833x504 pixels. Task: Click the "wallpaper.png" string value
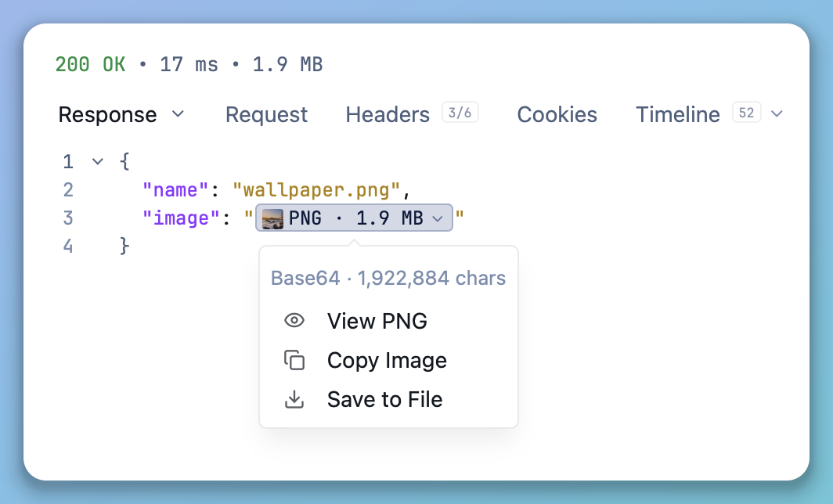316,190
